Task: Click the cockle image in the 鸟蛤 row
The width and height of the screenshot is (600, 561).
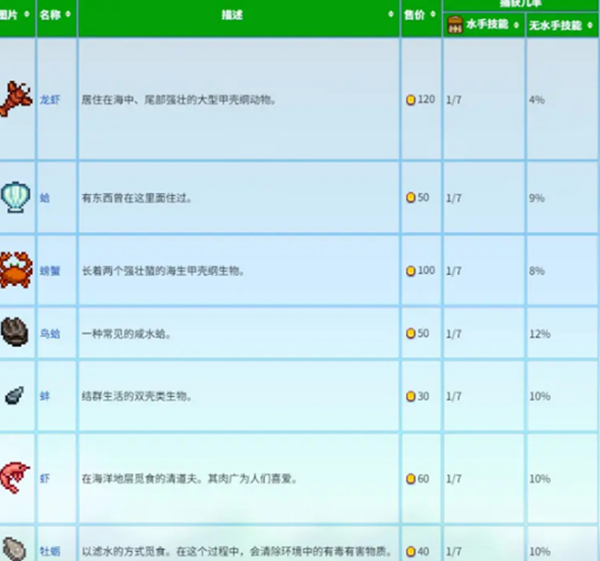Action: (15, 332)
